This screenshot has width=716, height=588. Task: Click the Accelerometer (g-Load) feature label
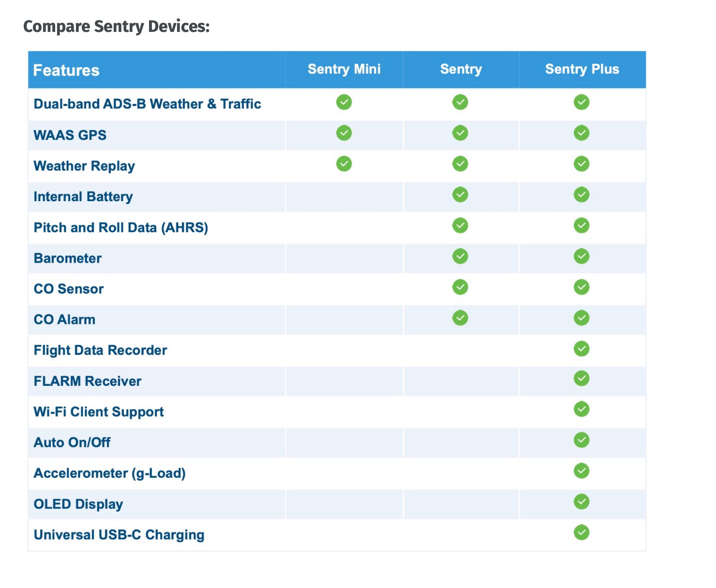(x=110, y=473)
